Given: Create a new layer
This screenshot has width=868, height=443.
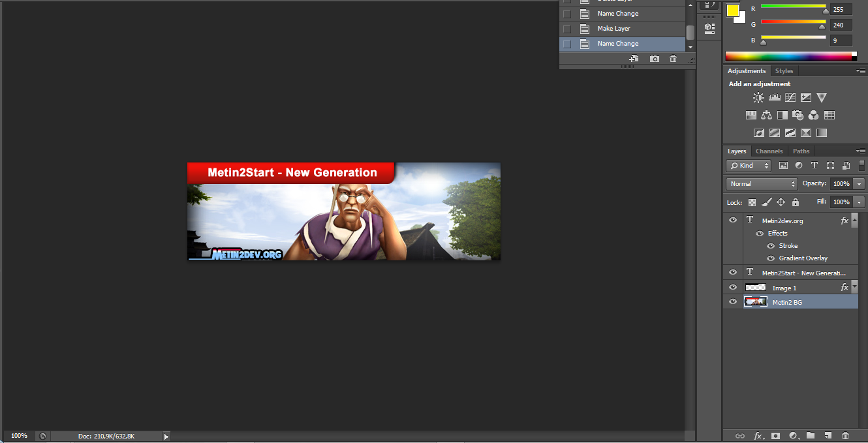Looking at the screenshot, I should (x=828, y=435).
